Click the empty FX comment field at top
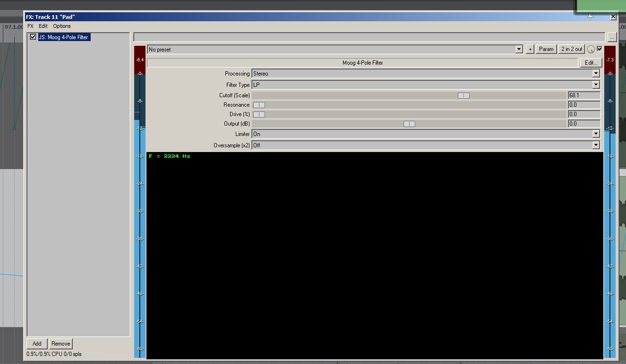The width and height of the screenshot is (626, 364). pos(369,37)
